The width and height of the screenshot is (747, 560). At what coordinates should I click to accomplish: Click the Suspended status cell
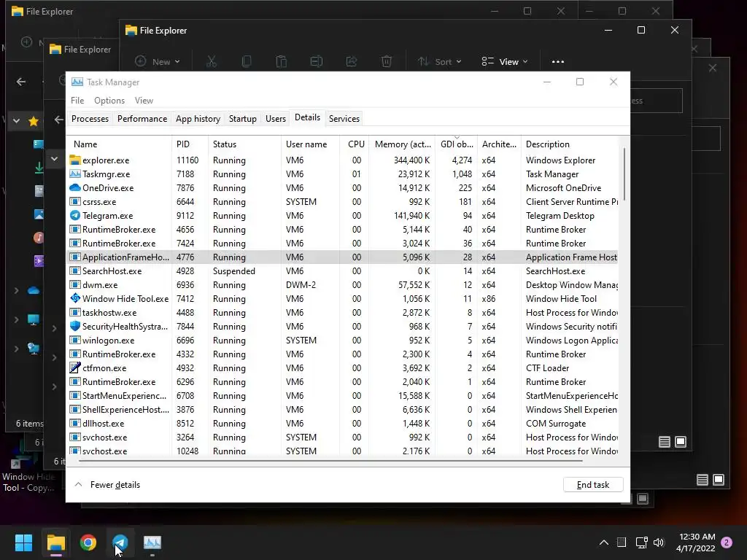tap(234, 271)
